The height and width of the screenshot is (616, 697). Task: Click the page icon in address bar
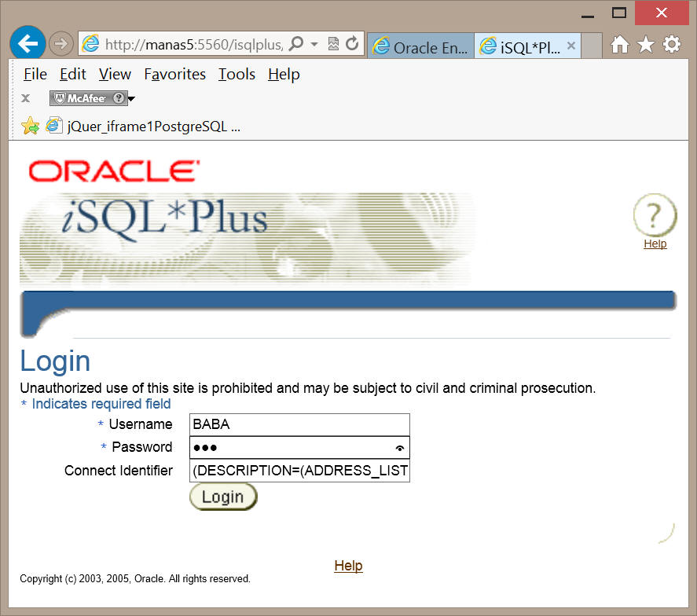tap(91, 43)
